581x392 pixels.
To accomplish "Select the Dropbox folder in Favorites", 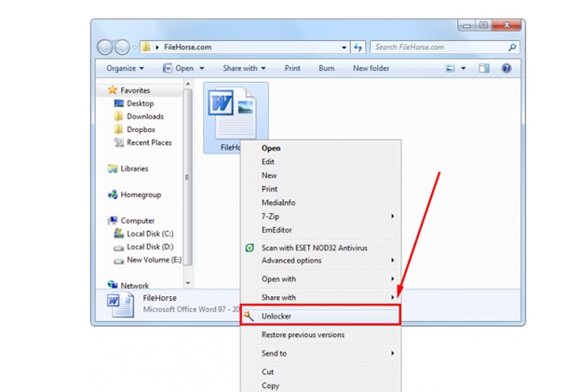I will point(140,129).
